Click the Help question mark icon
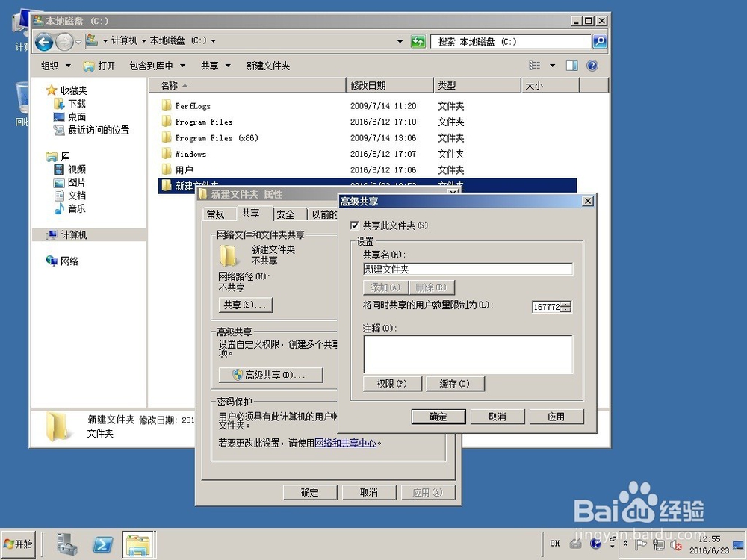 592,66
